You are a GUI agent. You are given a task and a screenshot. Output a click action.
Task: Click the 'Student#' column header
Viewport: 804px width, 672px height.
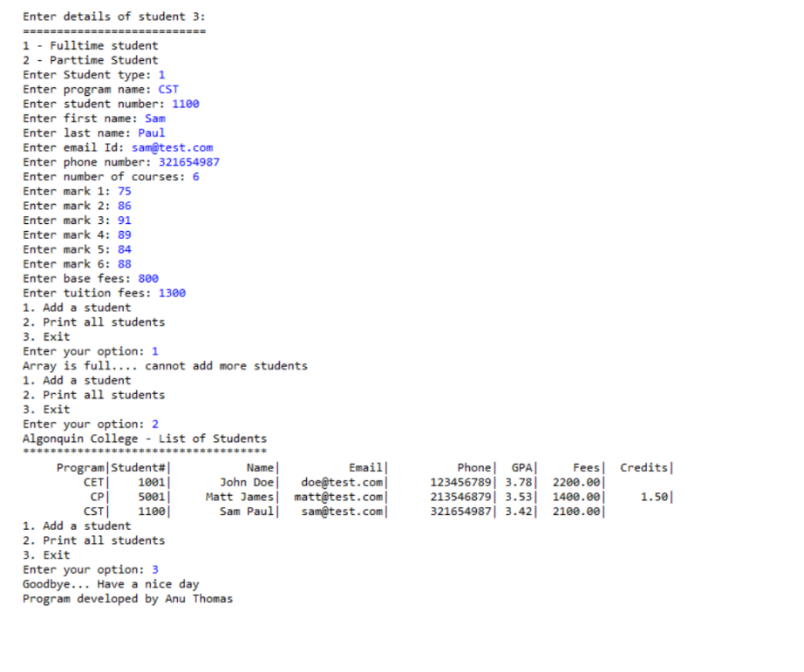pyautogui.click(x=138, y=467)
